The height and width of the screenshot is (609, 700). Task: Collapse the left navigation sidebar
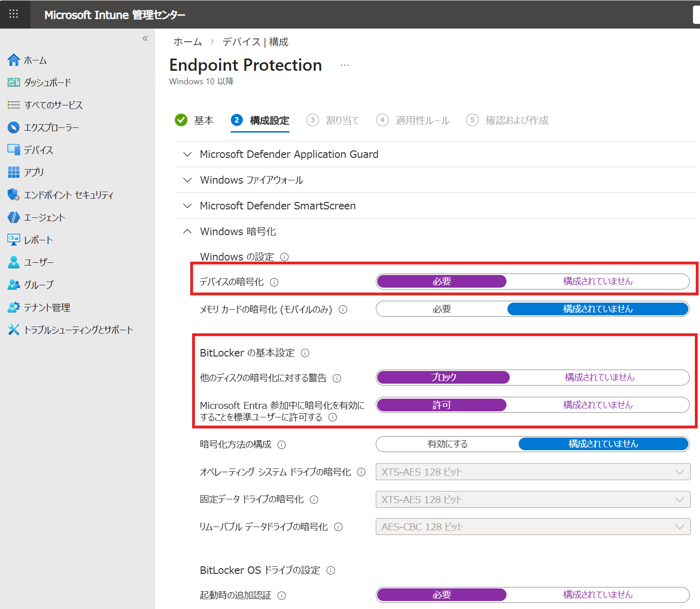(x=145, y=38)
